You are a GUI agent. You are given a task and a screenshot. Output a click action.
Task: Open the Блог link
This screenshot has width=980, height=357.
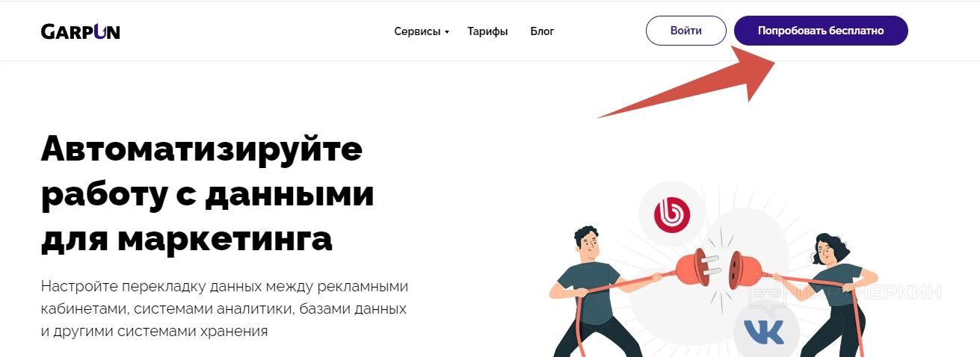click(542, 31)
